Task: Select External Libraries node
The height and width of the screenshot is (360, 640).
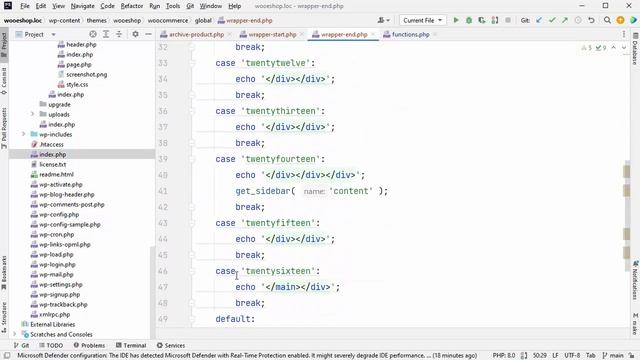Action: point(52,324)
